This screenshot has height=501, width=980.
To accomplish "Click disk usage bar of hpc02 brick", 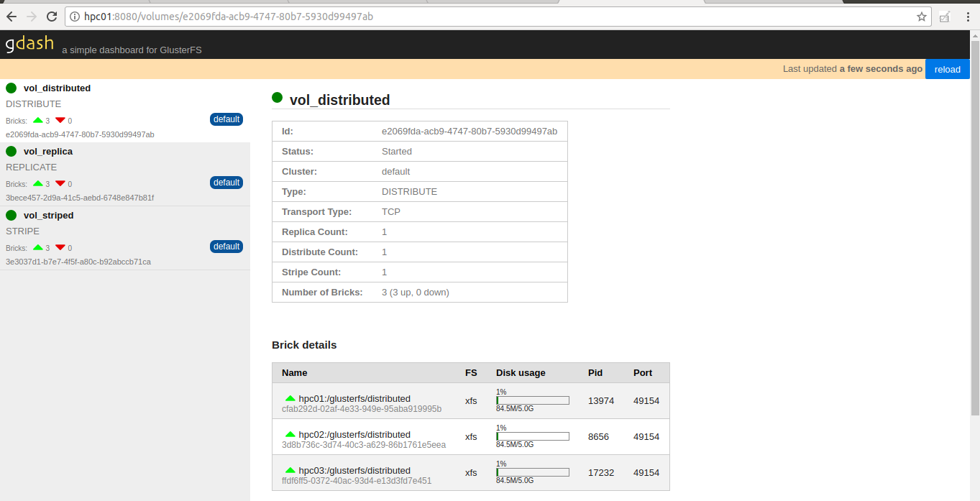I will pos(533,436).
